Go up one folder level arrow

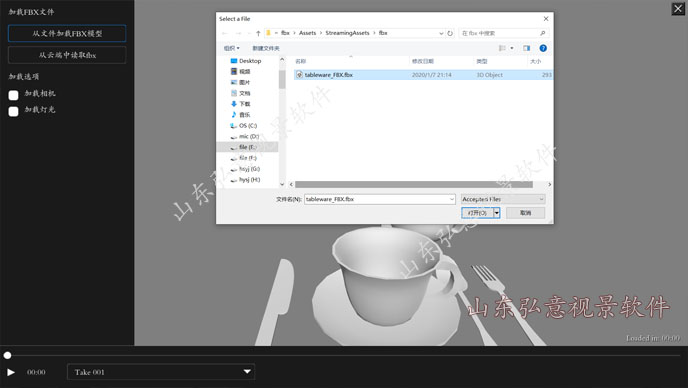pyautogui.click(x=258, y=33)
